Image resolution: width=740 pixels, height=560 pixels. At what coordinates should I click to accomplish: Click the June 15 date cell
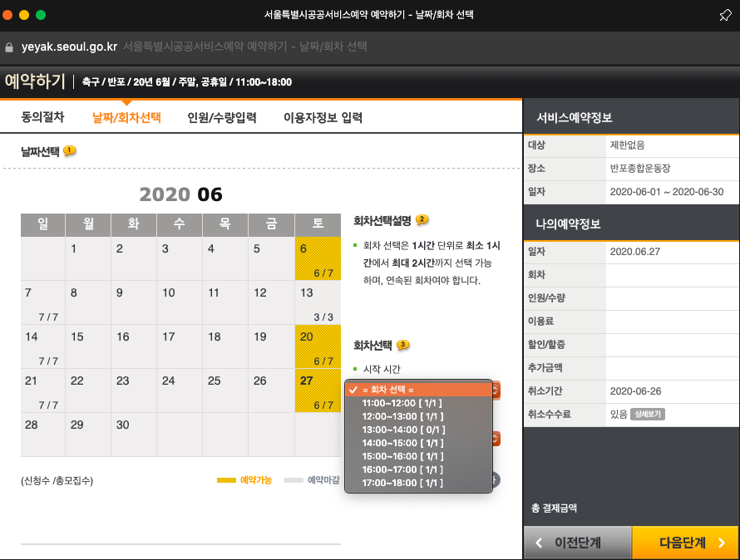[x=88, y=346]
